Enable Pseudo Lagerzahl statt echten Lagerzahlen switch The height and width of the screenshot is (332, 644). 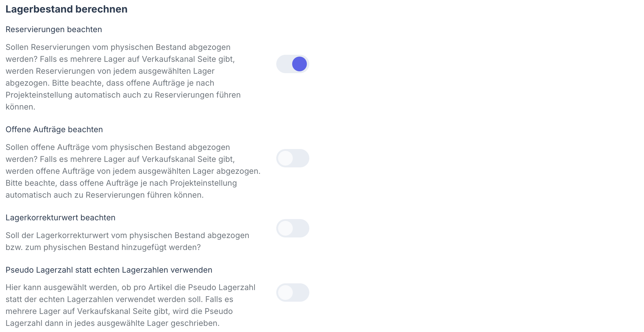click(x=292, y=293)
